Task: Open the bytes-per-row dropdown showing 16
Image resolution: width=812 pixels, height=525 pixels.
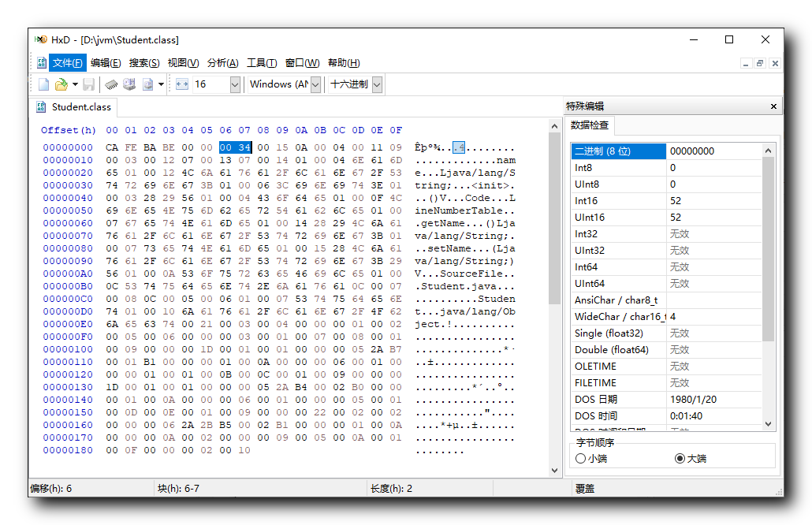Action: (x=235, y=84)
